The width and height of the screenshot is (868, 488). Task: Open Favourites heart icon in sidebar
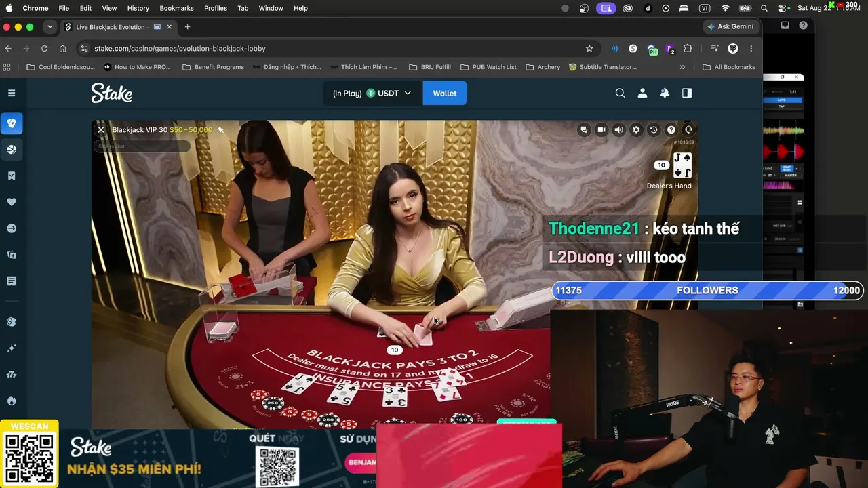(12, 202)
